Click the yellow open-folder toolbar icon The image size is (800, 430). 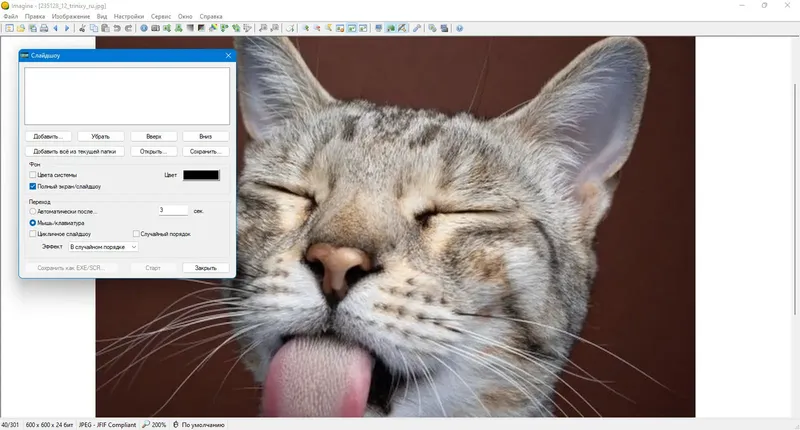(20, 28)
